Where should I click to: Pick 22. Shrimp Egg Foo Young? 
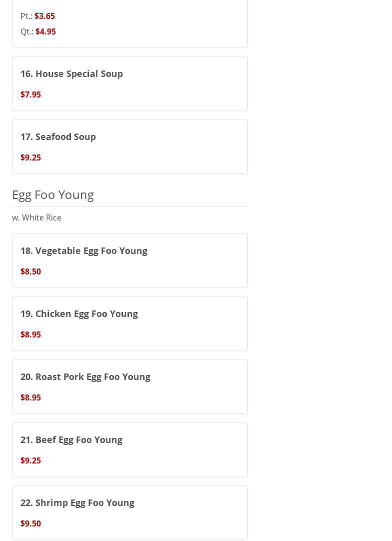(77, 502)
